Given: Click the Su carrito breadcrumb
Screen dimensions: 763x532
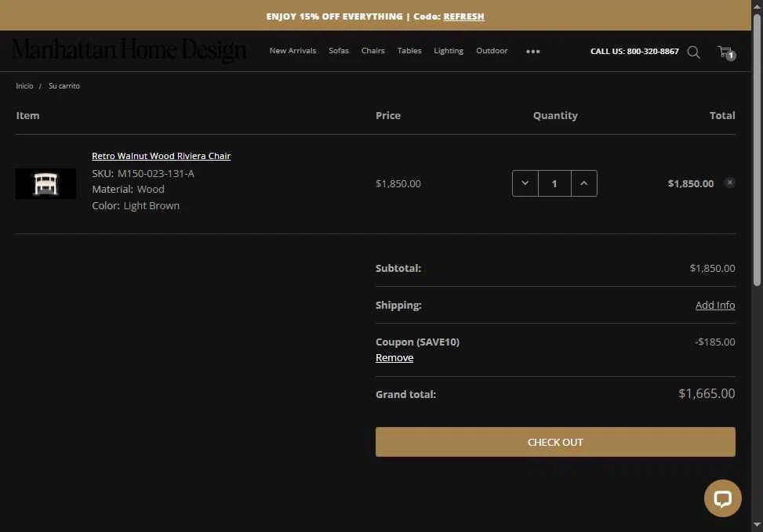Looking at the screenshot, I should 64,85.
